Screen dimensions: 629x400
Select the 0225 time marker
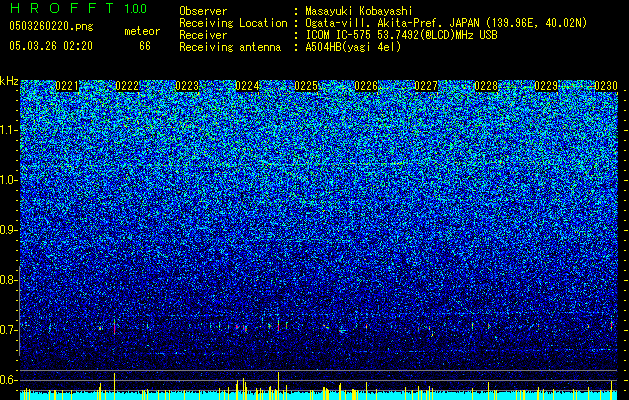[x=306, y=86]
